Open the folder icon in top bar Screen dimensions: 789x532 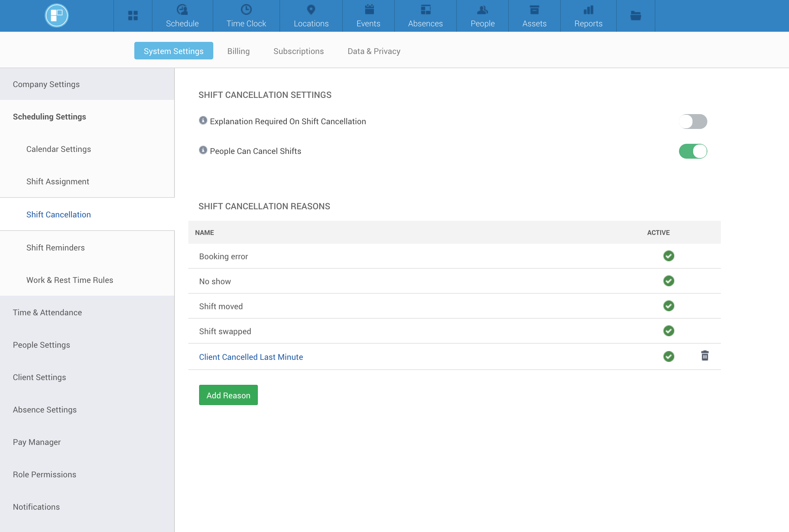tap(635, 16)
